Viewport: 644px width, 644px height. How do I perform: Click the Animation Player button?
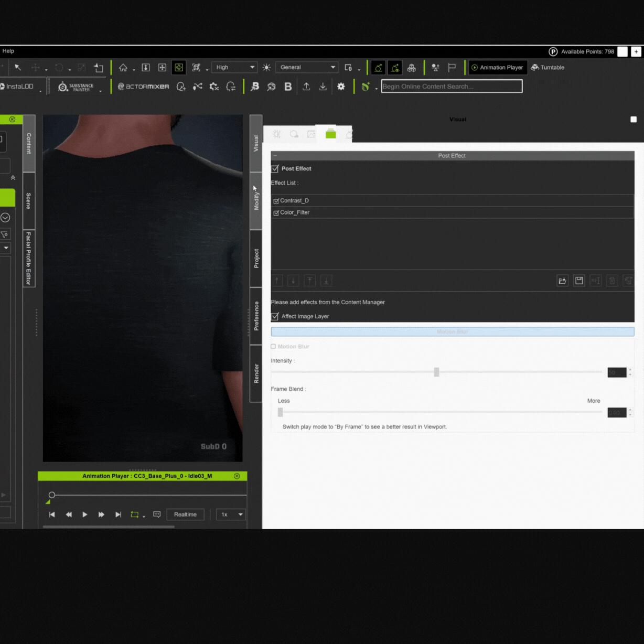click(497, 68)
